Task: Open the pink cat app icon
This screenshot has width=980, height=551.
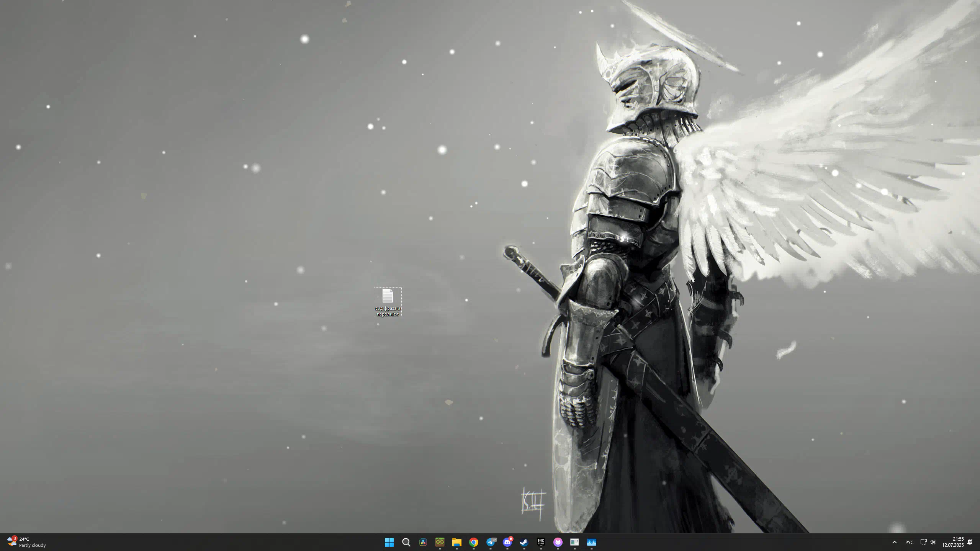Action: (x=558, y=542)
